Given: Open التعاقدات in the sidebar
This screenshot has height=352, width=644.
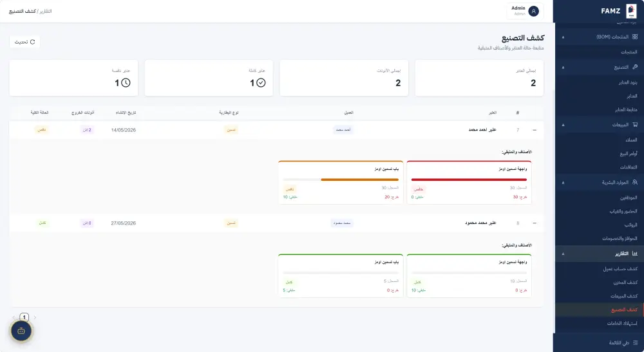Looking at the screenshot, I should point(629,167).
